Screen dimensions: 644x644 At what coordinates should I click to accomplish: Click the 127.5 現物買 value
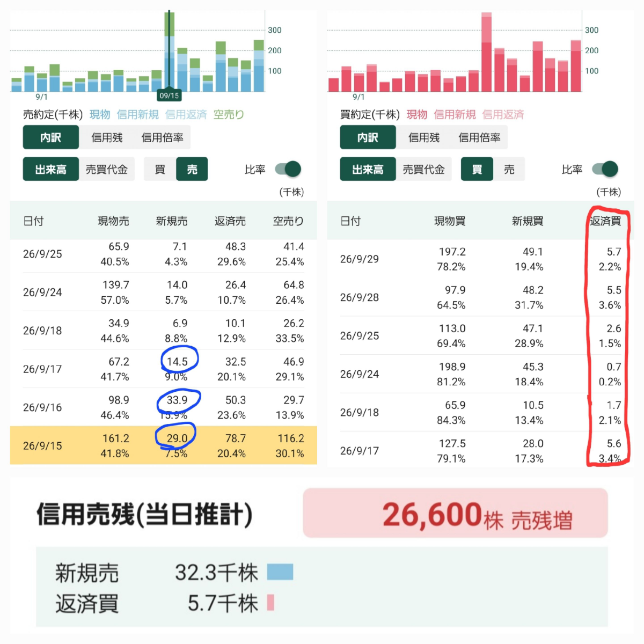(x=452, y=443)
